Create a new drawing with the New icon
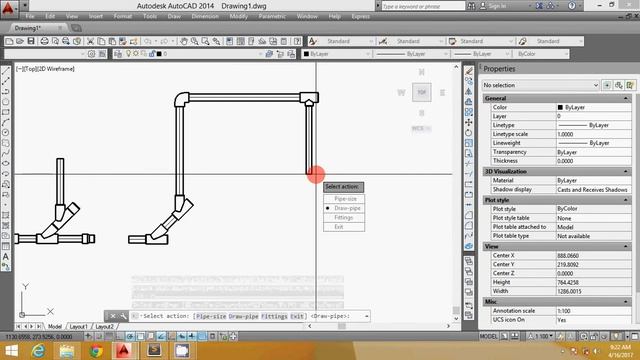Screen dimensions: 640x360 click(9, 41)
